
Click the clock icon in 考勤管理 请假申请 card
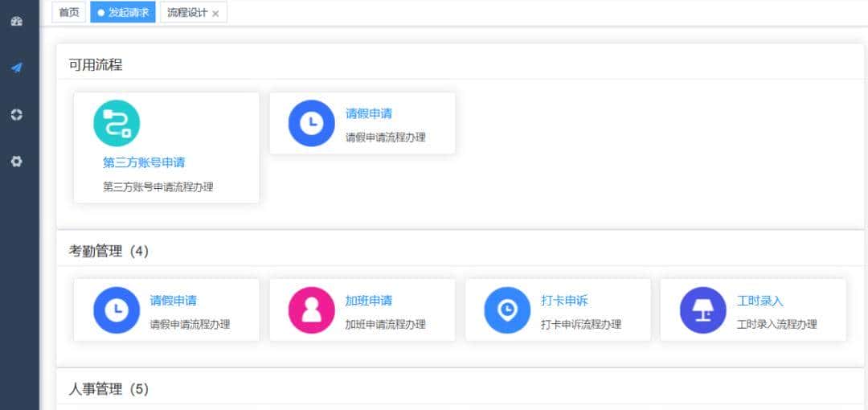117,310
